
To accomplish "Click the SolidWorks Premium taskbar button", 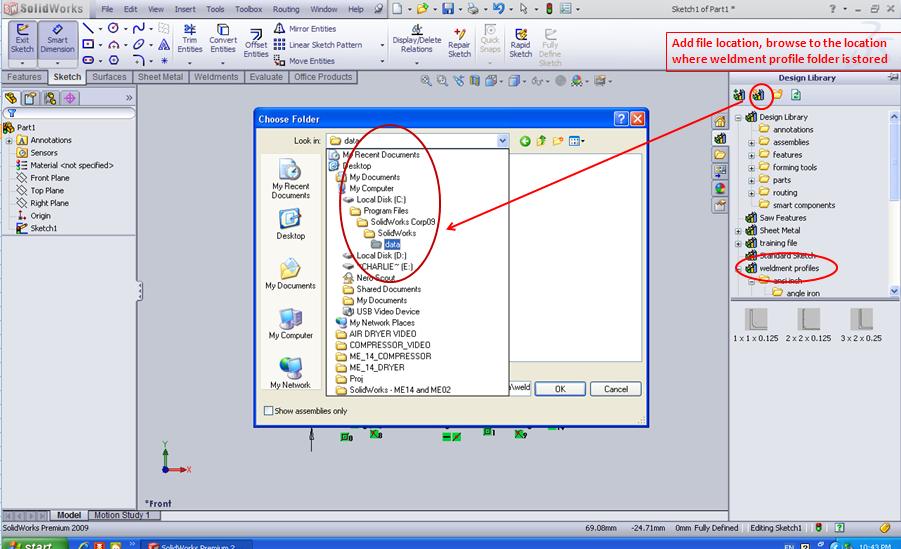I will point(196,545).
